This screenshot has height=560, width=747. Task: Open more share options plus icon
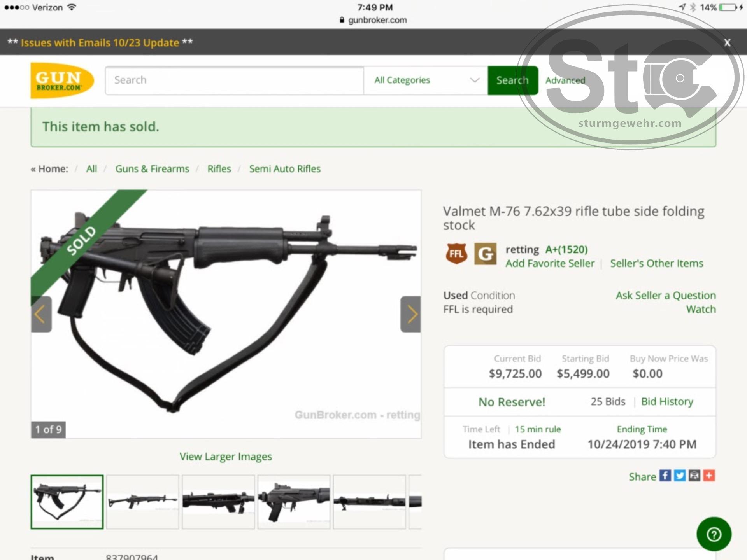click(709, 476)
